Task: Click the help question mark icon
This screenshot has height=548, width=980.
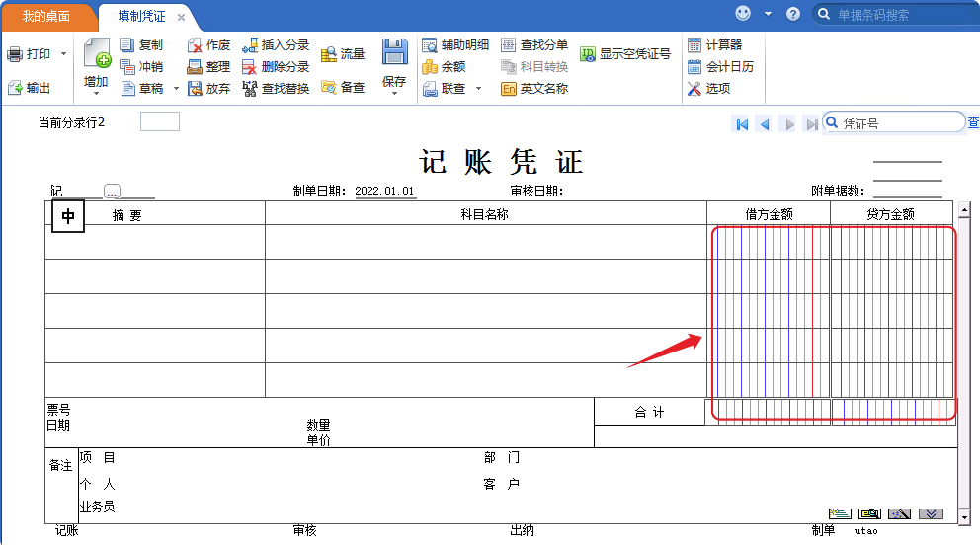Action: 793,14
